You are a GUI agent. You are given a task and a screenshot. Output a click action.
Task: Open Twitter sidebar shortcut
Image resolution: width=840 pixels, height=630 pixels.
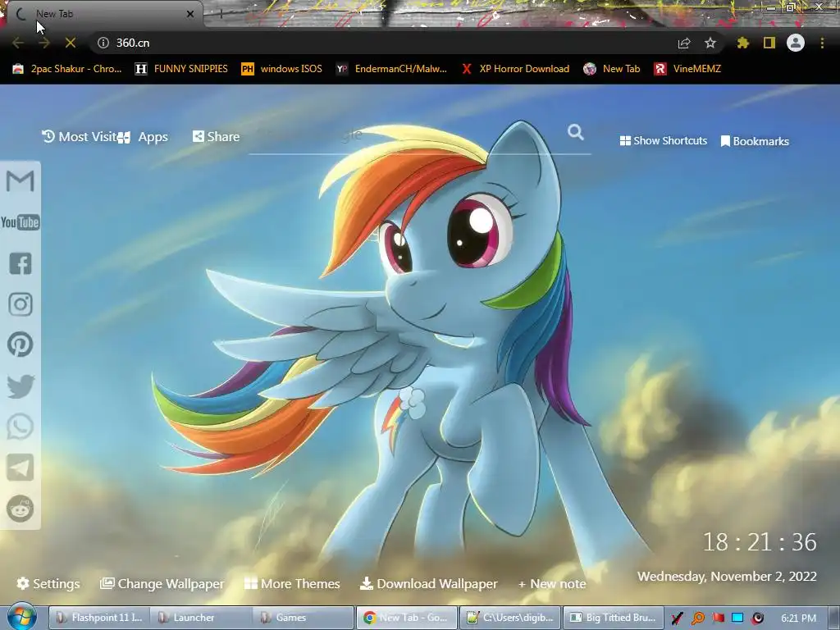click(x=21, y=386)
